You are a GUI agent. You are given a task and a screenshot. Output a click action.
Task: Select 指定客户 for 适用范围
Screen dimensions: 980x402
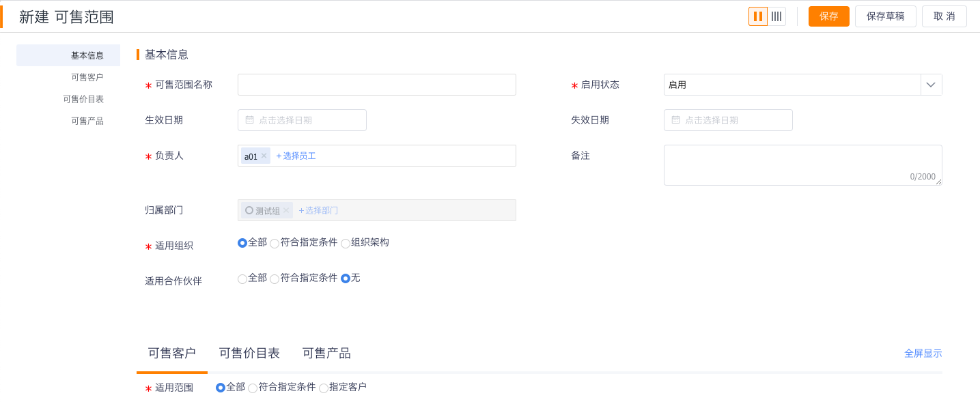pyautogui.click(x=324, y=388)
